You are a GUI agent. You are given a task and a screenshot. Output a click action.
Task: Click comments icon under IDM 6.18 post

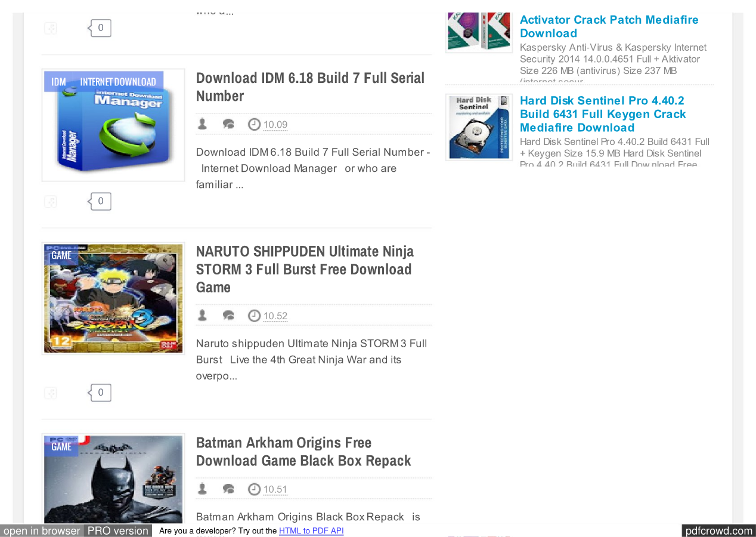pos(228,124)
